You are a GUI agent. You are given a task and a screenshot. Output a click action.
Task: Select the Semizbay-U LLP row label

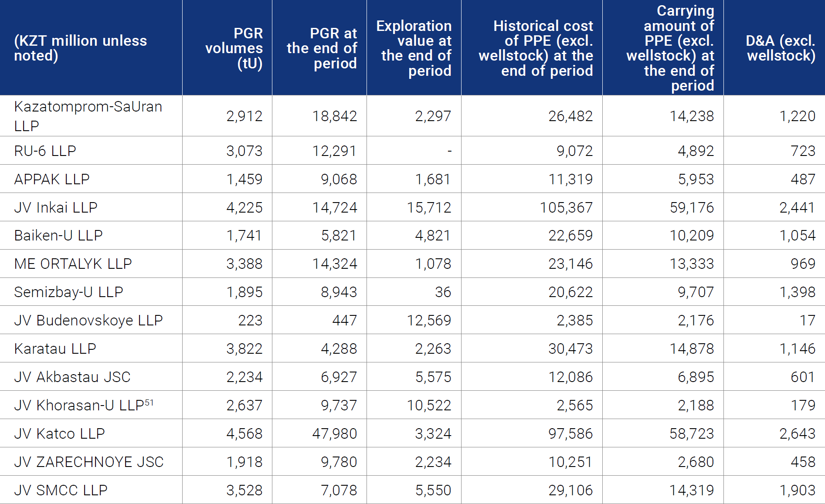pos(68,292)
